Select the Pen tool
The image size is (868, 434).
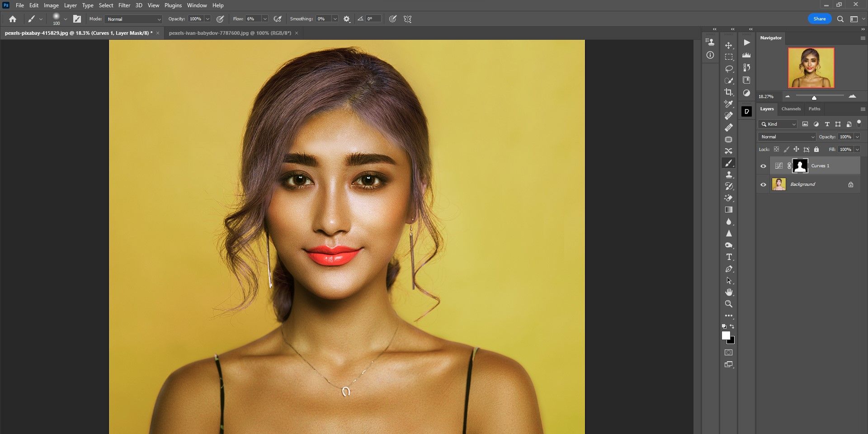[x=729, y=269]
